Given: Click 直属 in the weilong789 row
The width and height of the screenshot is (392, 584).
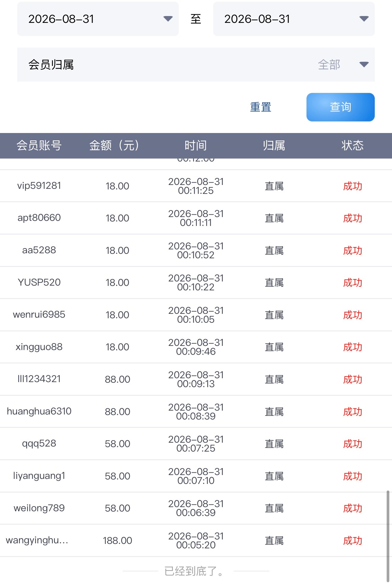Looking at the screenshot, I should (x=274, y=509).
